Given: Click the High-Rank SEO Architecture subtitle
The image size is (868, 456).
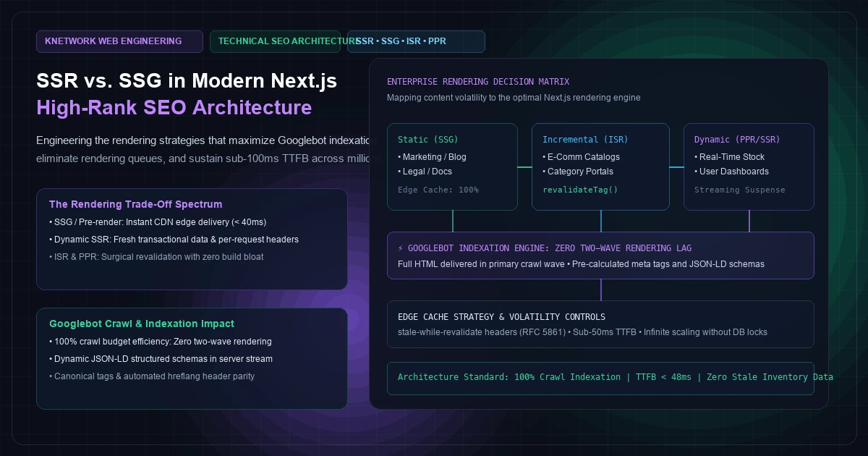Looking at the screenshot, I should pyautogui.click(x=174, y=108).
